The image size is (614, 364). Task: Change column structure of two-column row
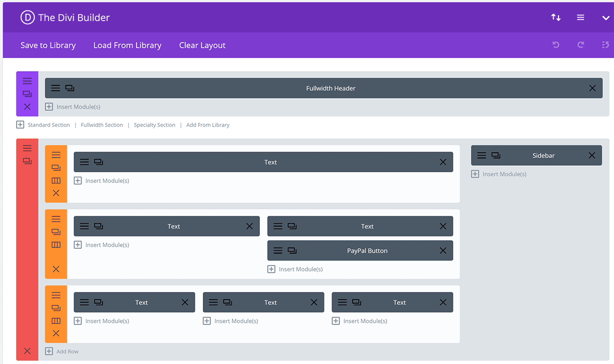click(56, 244)
